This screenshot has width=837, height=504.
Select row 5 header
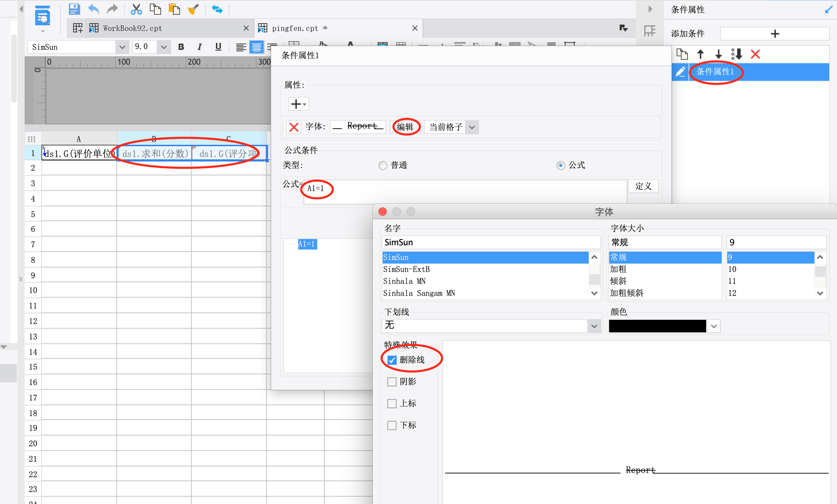pos(33,214)
